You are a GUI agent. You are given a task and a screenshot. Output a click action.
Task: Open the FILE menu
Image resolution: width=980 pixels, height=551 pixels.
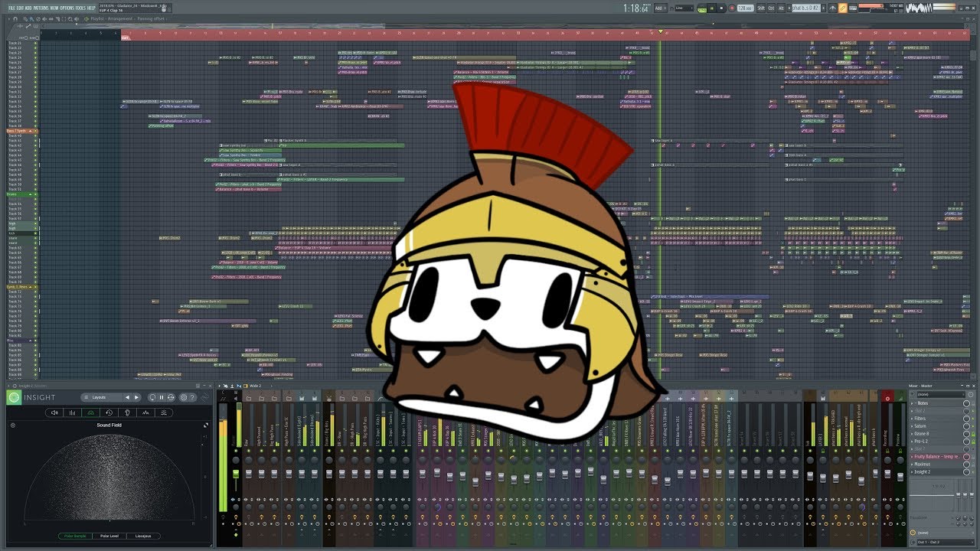[x=11, y=8]
